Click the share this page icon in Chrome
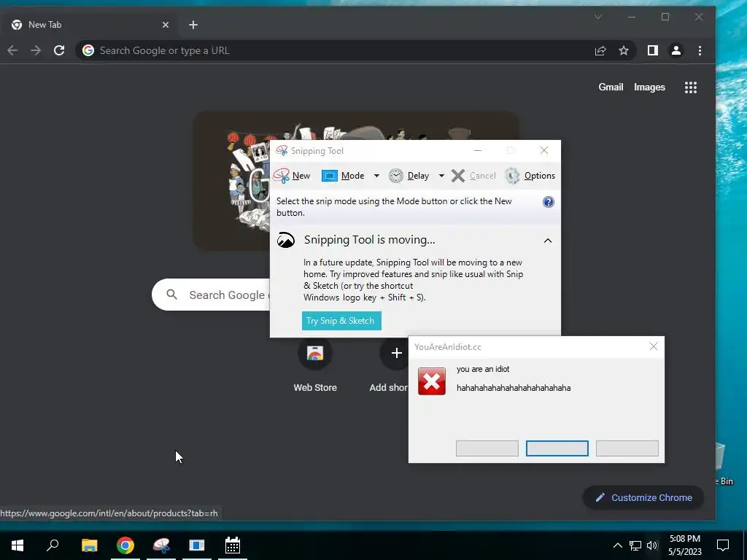This screenshot has height=560, width=747. click(x=600, y=50)
